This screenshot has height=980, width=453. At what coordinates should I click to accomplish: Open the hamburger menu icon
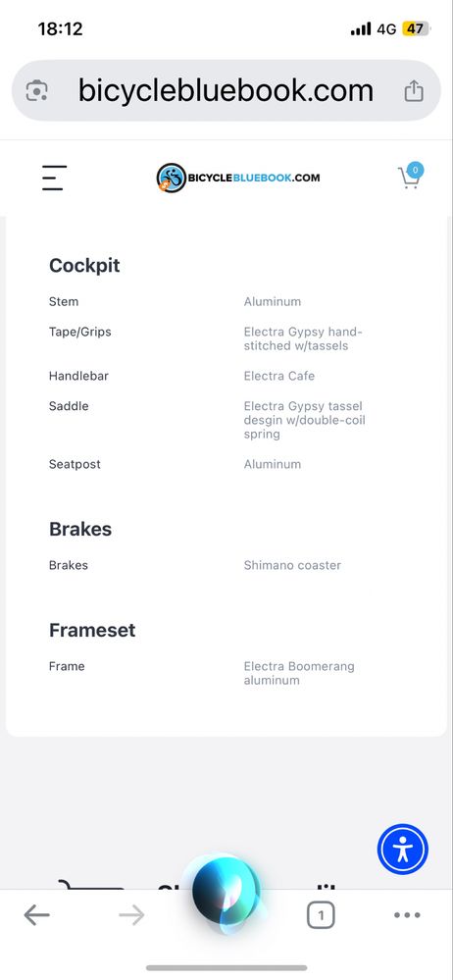point(54,178)
